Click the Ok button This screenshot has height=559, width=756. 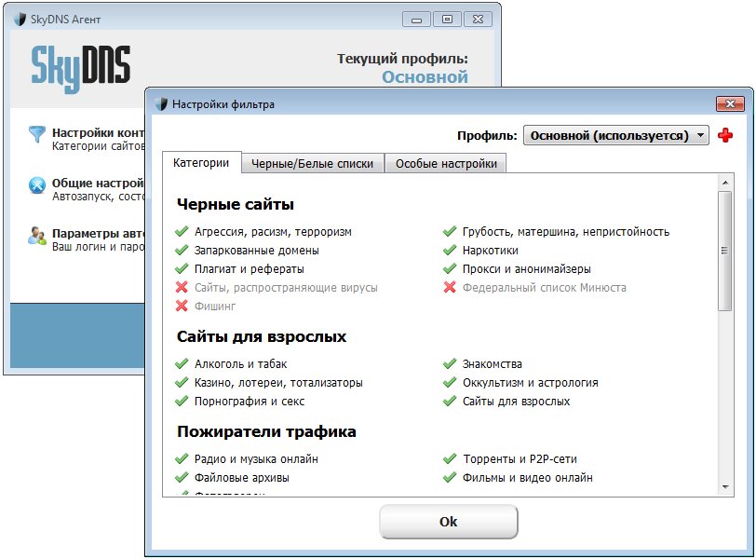click(x=449, y=522)
